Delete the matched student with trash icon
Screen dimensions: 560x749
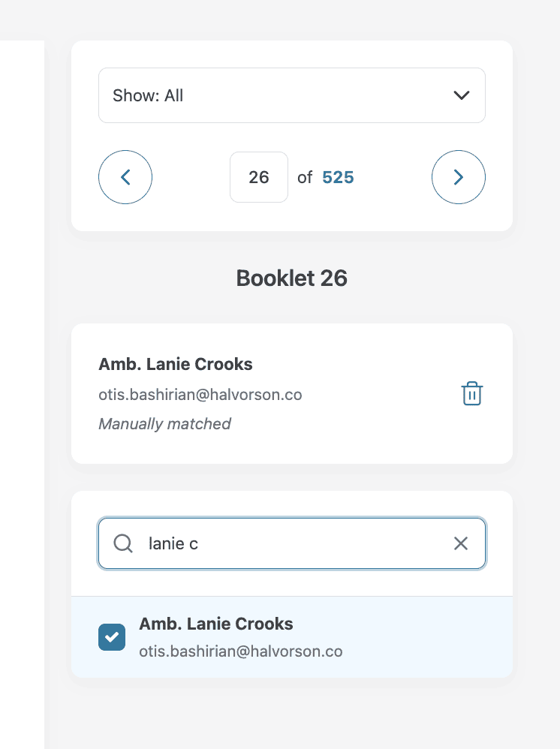coord(471,394)
